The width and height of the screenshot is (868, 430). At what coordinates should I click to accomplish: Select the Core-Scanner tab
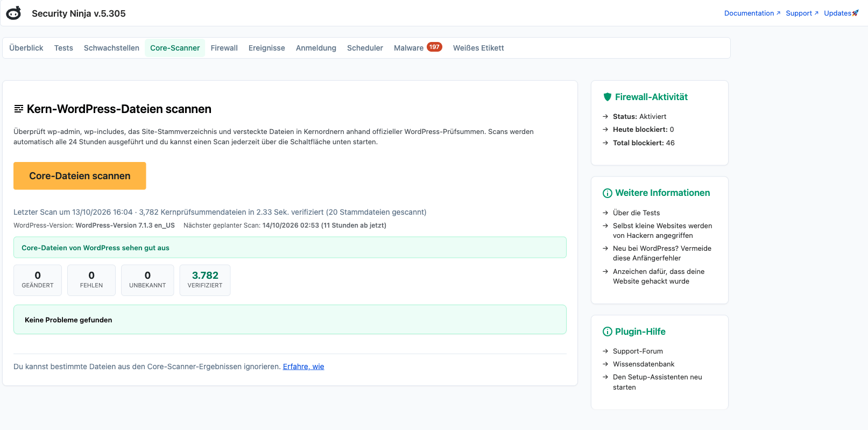pyautogui.click(x=175, y=48)
